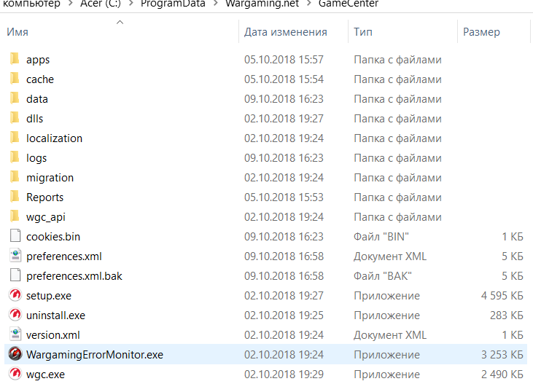Select the preferences.xml.bak file icon
This screenshot has height=392, width=533.
pyautogui.click(x=15, y=276)
